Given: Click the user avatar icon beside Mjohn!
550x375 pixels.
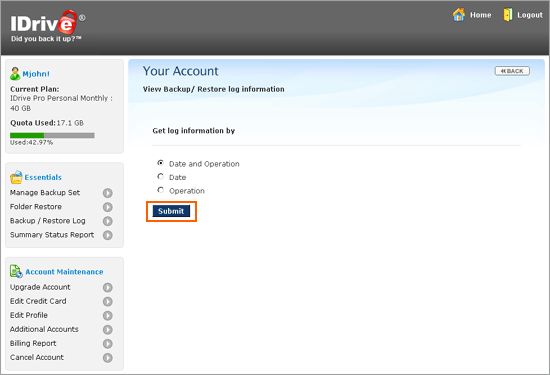Looking at the screenshot, I should pyautogui.click(x=15, y=74).
